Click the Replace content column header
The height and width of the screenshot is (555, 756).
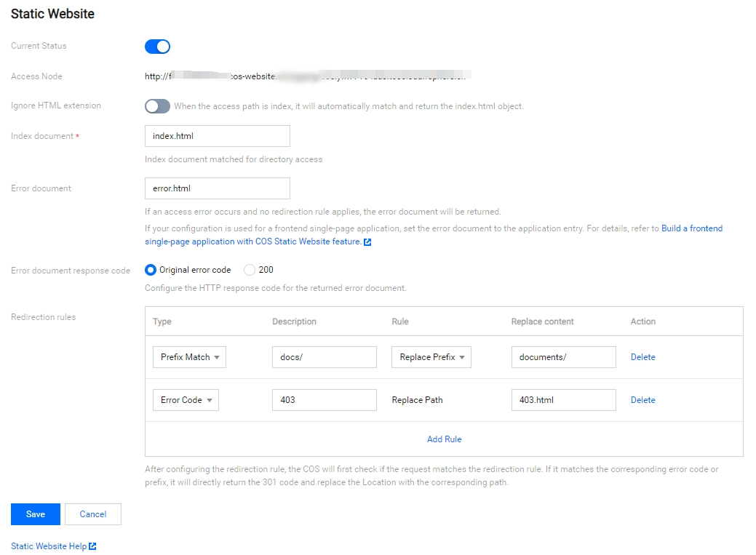coord(542,322)
